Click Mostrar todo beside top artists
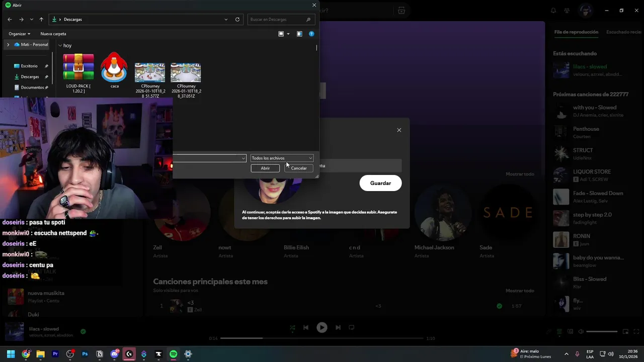 click(x=520, y=174)
